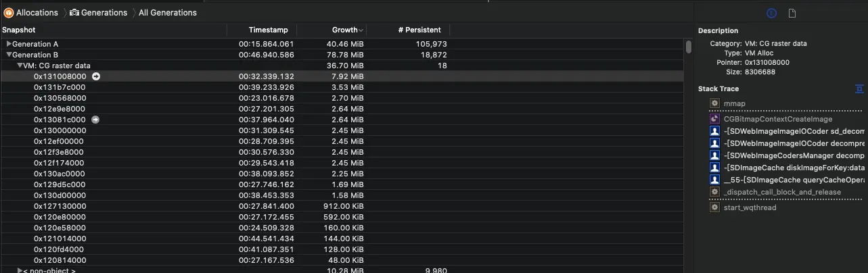Collapse Generation B disclosure triangle

pos(9,55)
